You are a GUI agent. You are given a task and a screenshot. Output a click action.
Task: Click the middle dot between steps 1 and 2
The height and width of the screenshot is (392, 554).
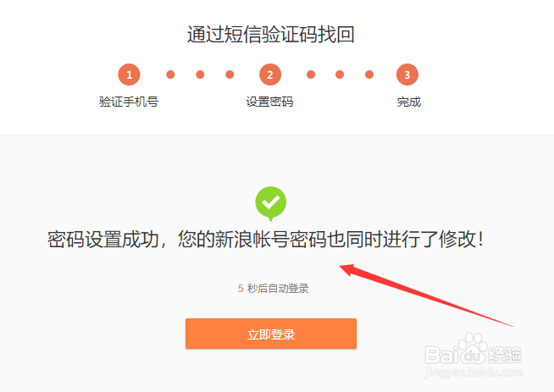[x=200, y=75]
